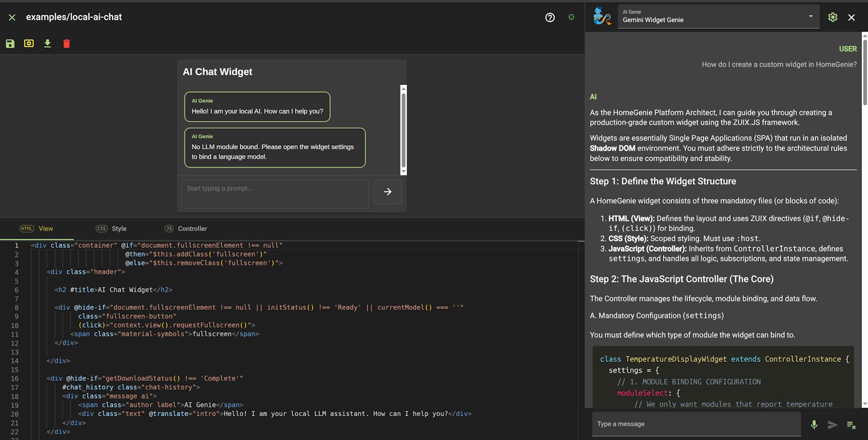
Task: Start voice input with the microphone icon
Action: 814,424
